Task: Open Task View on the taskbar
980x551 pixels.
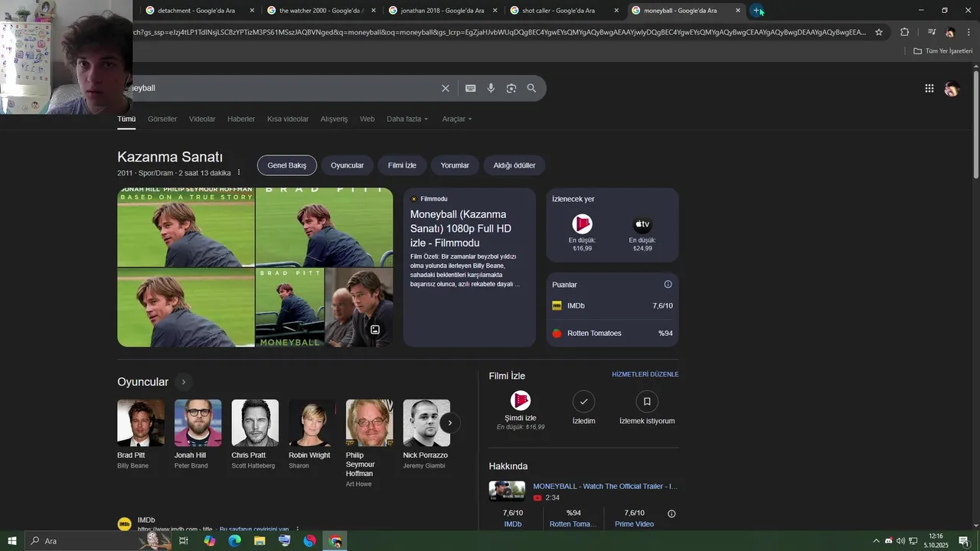Action: tap(184, 541)
